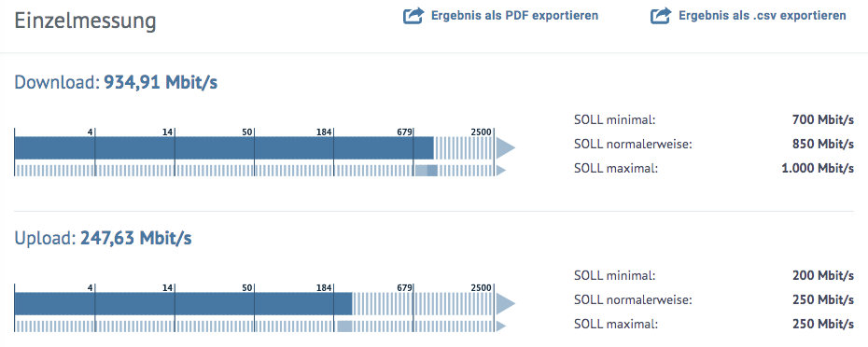
Task: Click the Upload SOLL minimal 200 Mbit/s value
Action: (x=823, y=275)
